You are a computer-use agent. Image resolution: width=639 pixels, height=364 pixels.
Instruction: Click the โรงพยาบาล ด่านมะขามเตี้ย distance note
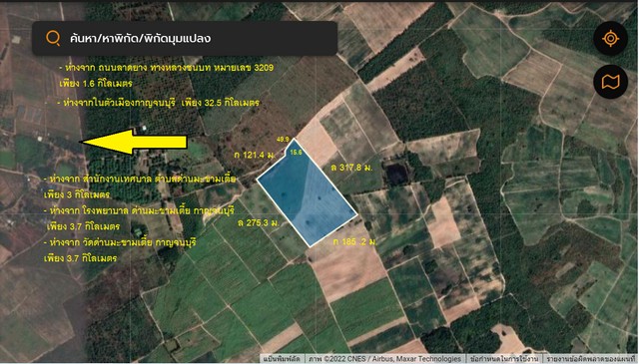pos(140,218)
